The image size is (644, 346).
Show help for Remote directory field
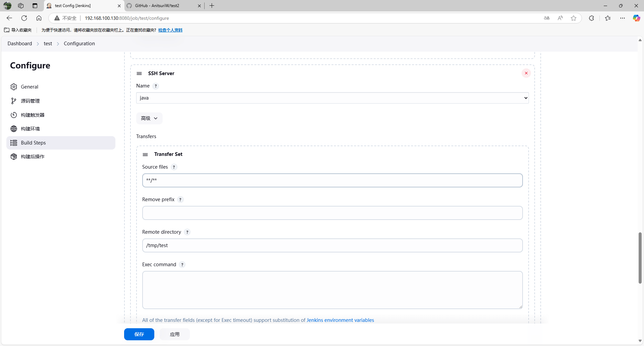[x=187, y=232]
